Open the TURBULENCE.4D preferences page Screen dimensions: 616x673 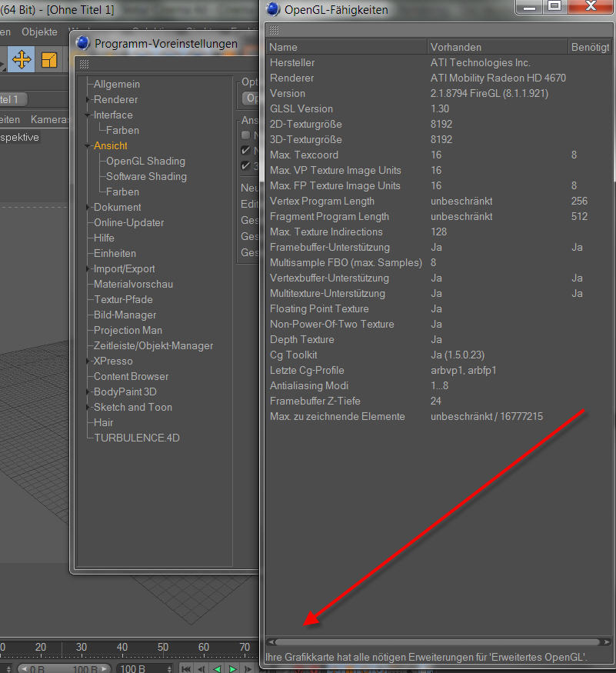[x=137, y=438]
